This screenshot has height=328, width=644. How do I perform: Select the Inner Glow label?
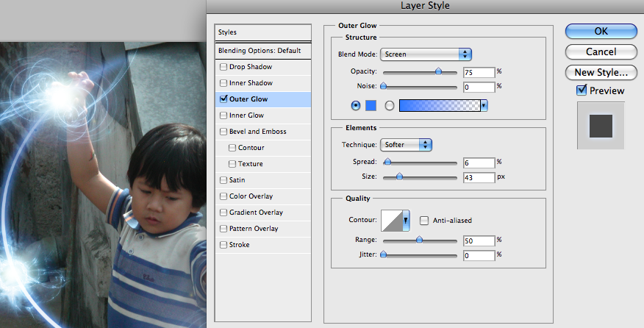[x=246, y=115]
